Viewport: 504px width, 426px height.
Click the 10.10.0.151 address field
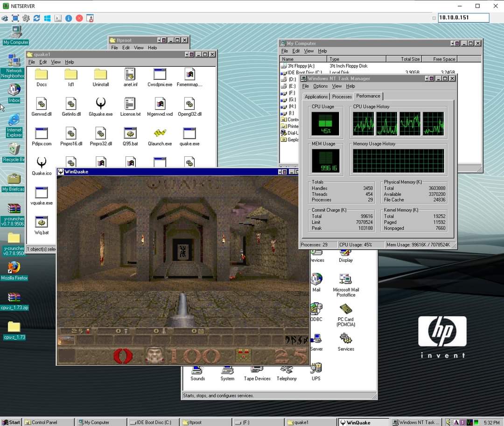[x=463, y=18]
